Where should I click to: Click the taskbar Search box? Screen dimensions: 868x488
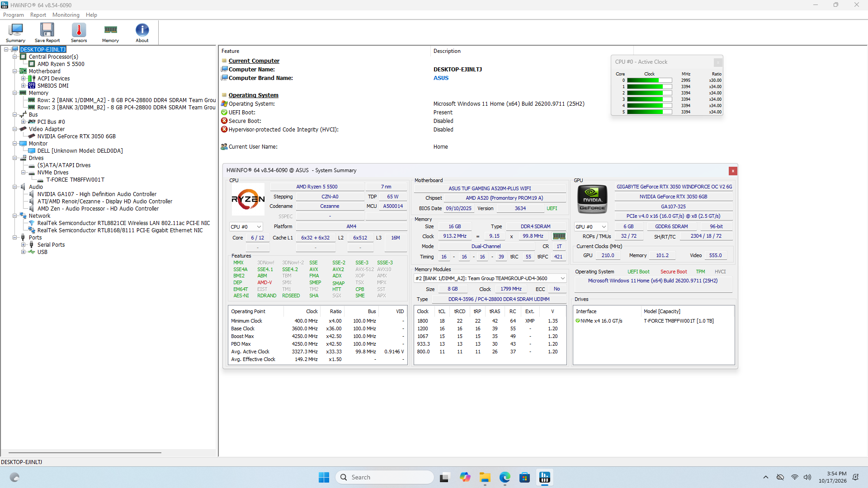[x=385, y=477]
